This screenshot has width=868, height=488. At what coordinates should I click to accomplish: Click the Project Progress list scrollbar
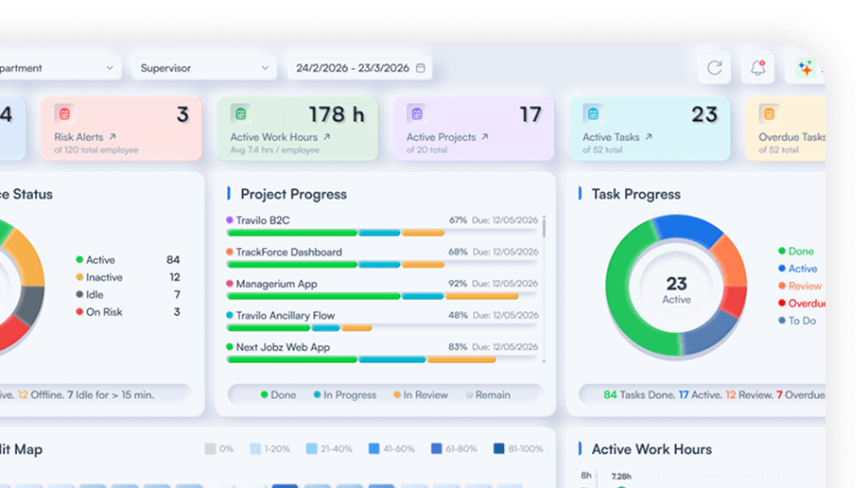click(x=545, y=227)
